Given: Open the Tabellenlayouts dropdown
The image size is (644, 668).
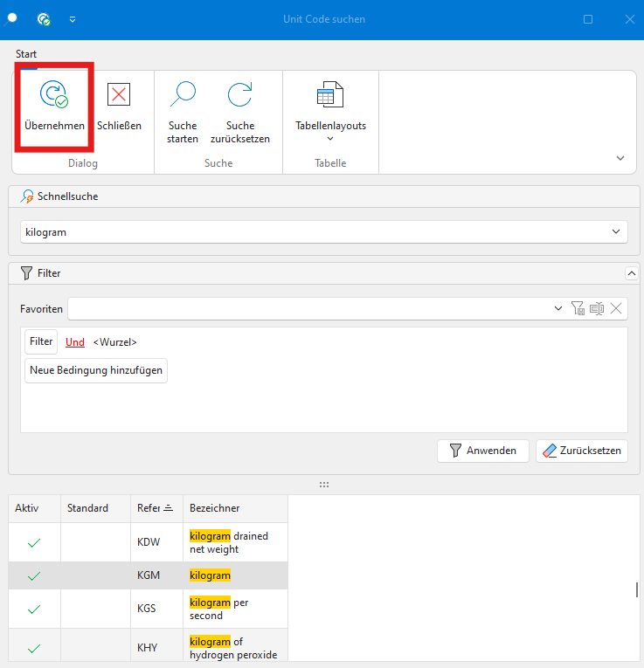Looking at the screenshot, I should pos(330,131).
